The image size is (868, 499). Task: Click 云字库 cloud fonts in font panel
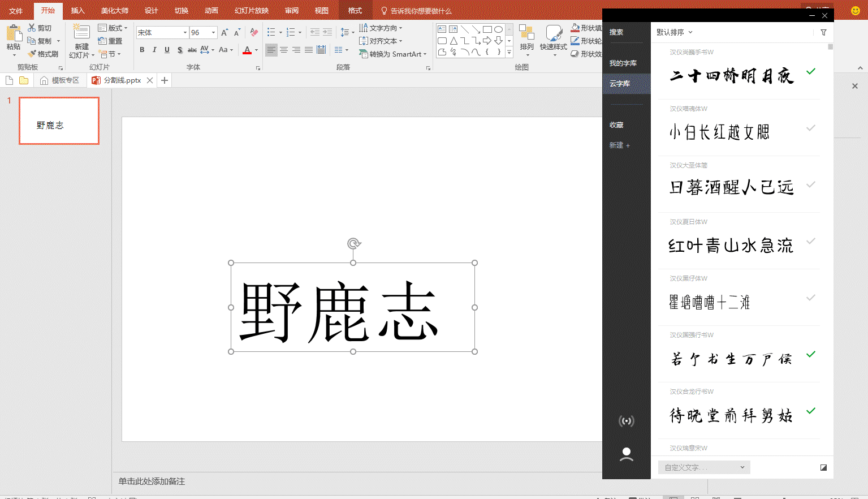[x=627, y=84]
